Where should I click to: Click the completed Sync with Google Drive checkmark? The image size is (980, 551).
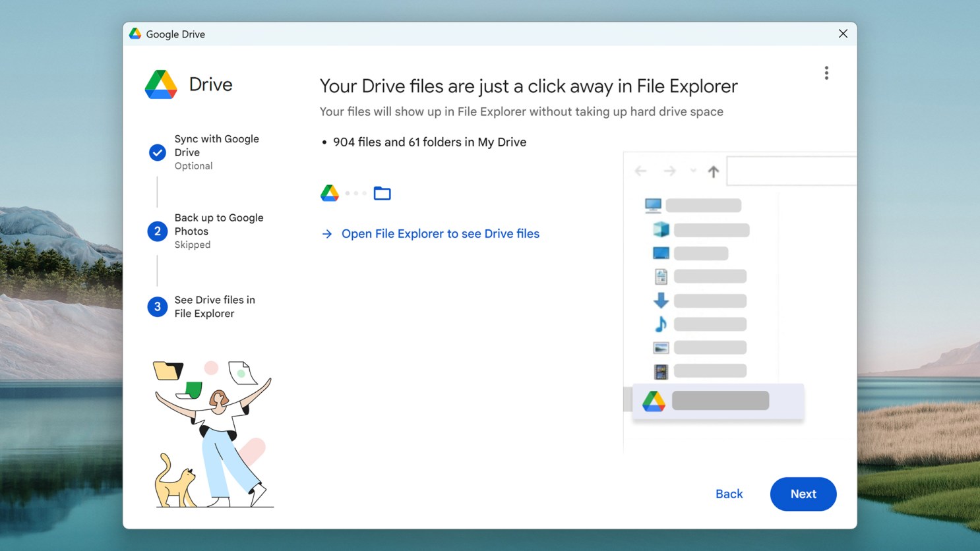point(157,152)
